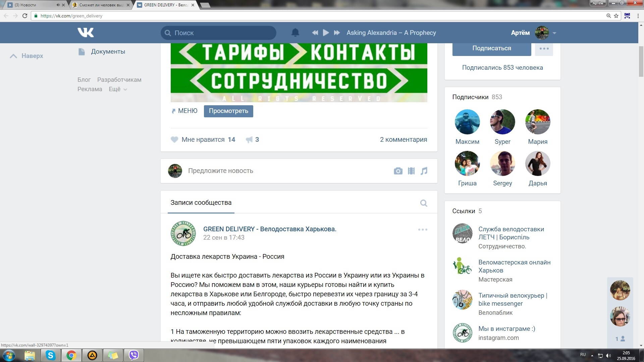Search the community wall posts
644x362 pixels.
tap(424, 203)
